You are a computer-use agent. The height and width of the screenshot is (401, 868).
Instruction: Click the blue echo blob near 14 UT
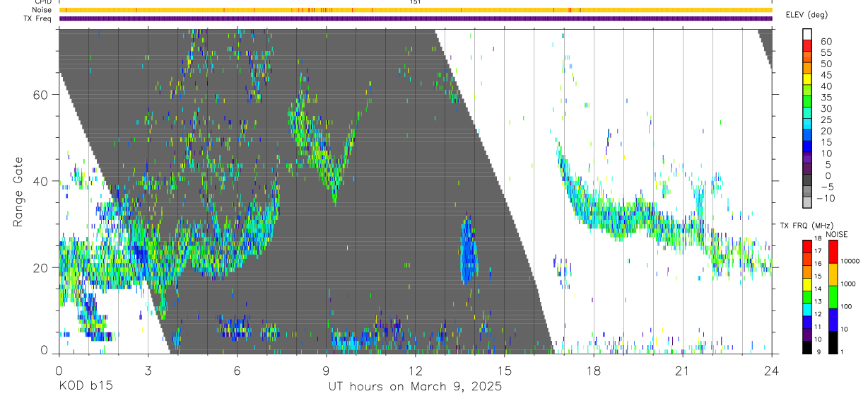(x=468, y=252)
